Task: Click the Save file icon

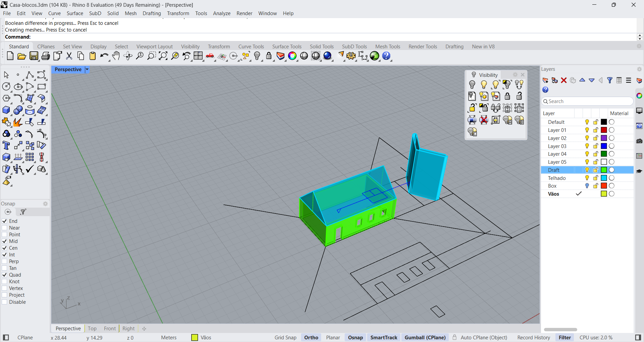Action: point(34,56)
